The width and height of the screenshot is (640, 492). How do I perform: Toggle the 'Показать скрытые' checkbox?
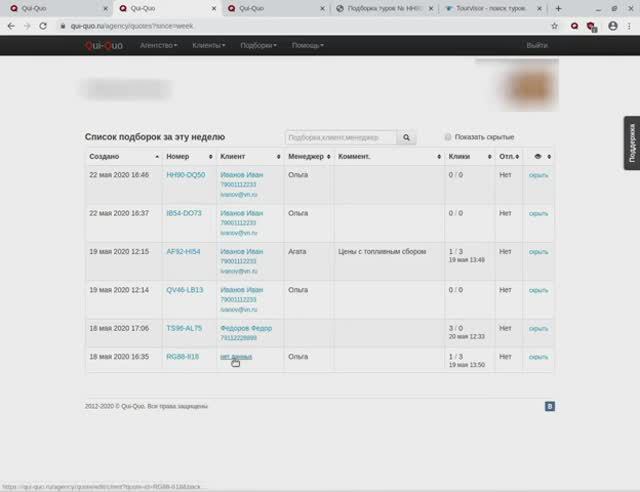pyautogui.click(x=448, y=137)
